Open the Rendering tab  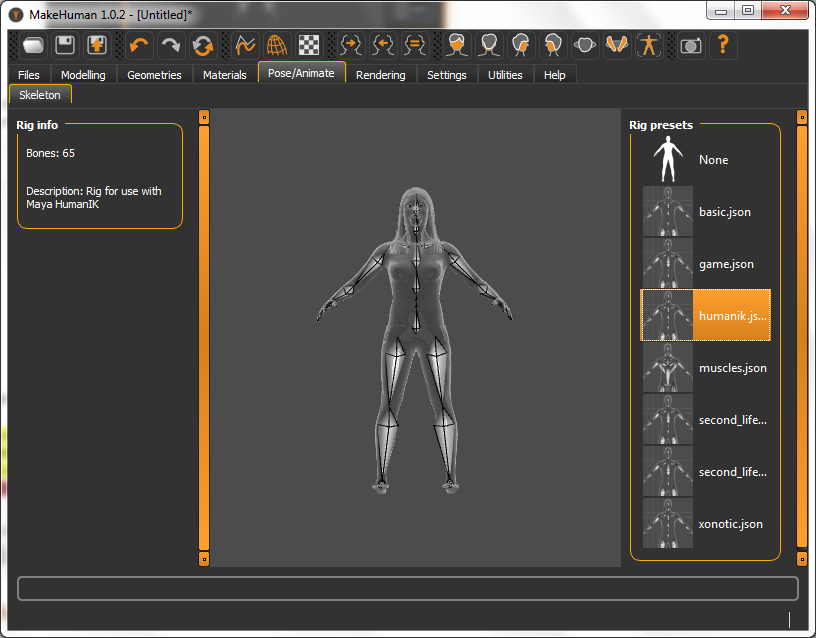tap(381, 75)
